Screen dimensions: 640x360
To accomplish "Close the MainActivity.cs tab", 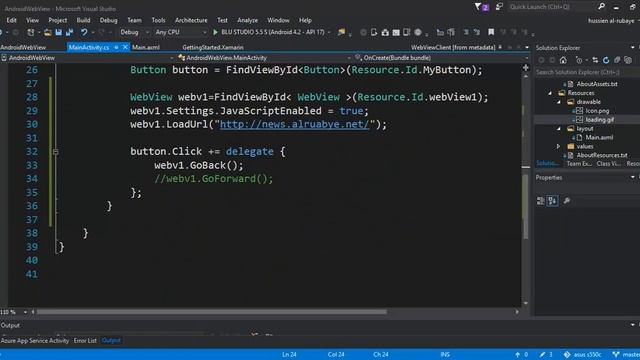I will pos(125,47).
